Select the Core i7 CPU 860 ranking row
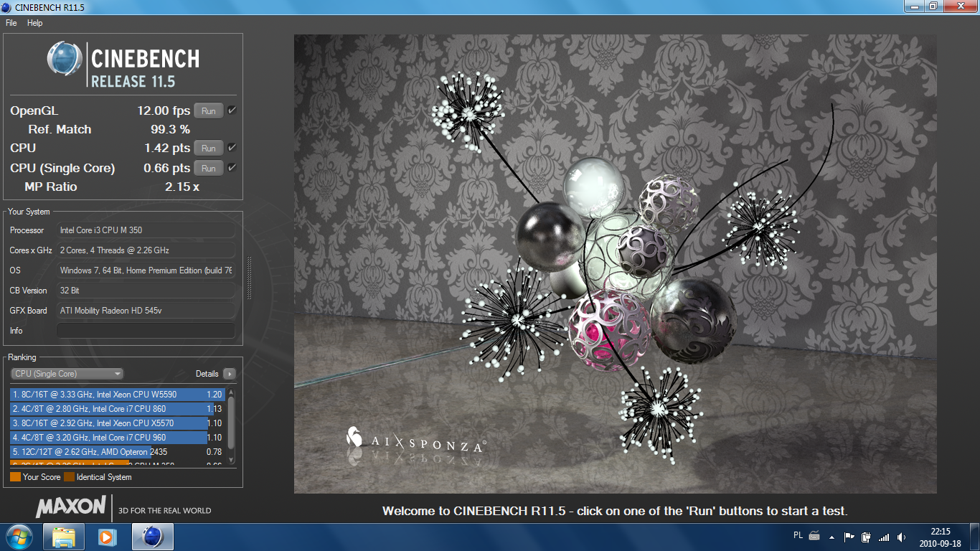980x551 pixels. [x=118, y=409]
